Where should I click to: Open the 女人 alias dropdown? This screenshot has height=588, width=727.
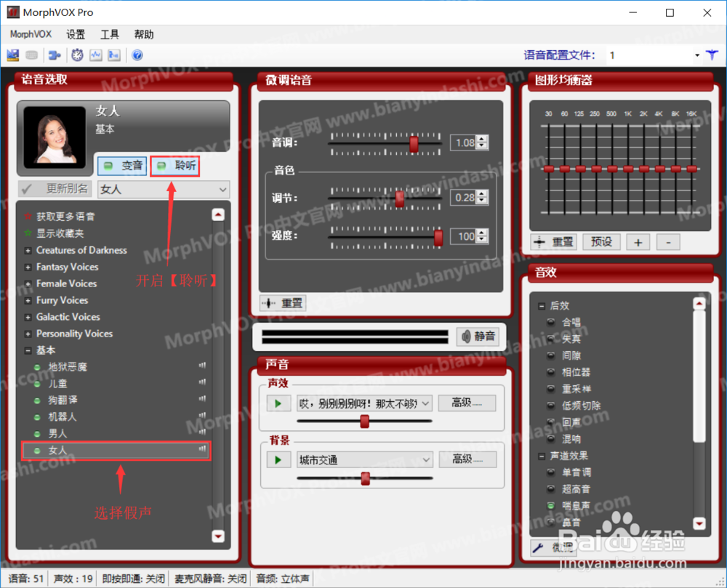pos(223,190)
